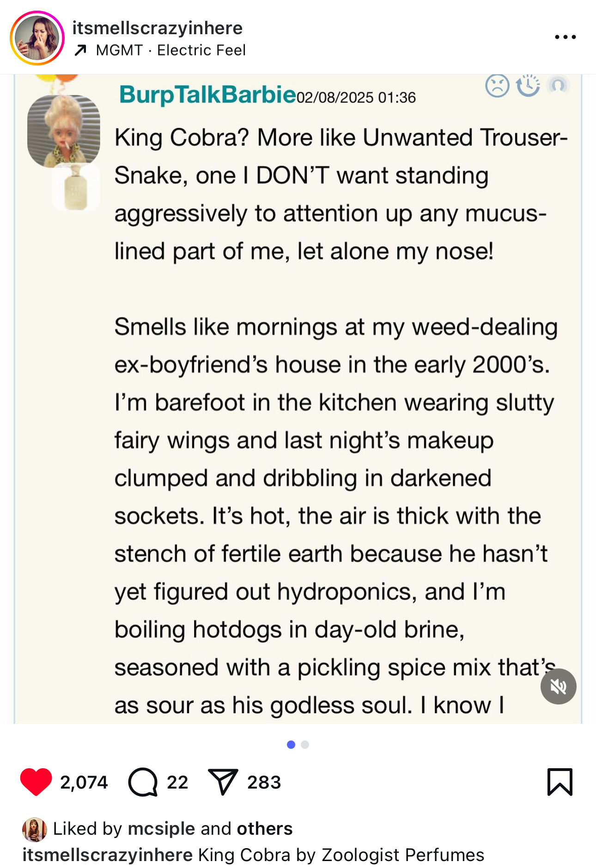Tap the angry face emoji icon

[x=497, y=85]
